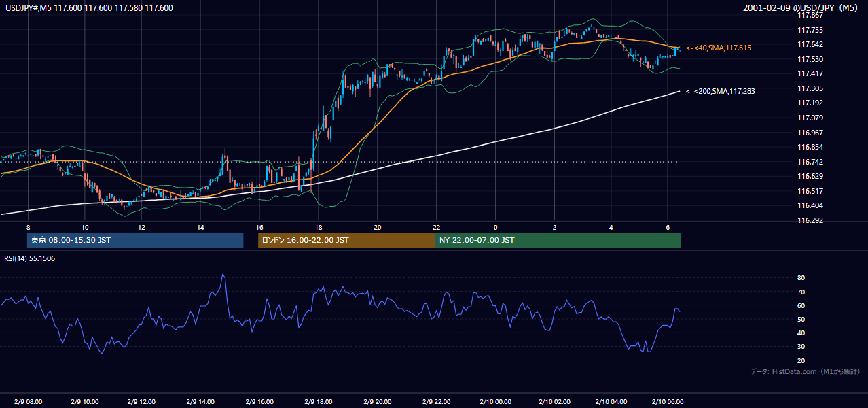Click the Tokyo 08:00-15:30 JST session bar
Screen dimensions: 868x408
pos(134,240)
